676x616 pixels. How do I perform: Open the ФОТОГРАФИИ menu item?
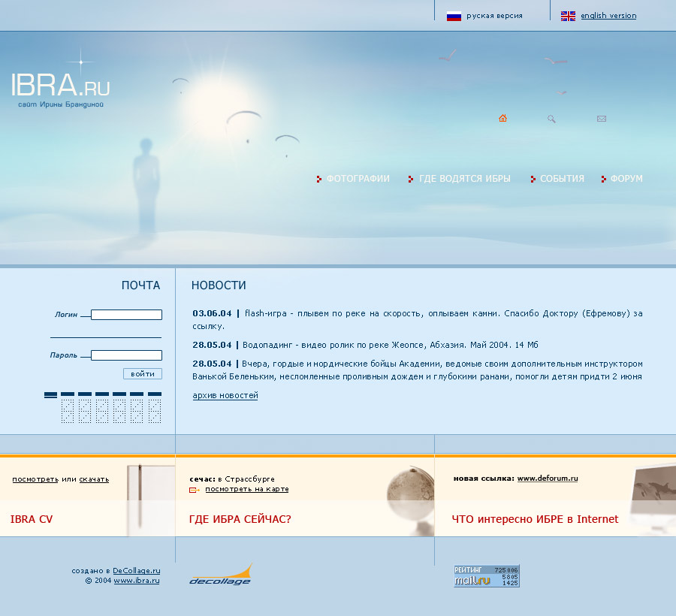358,179
